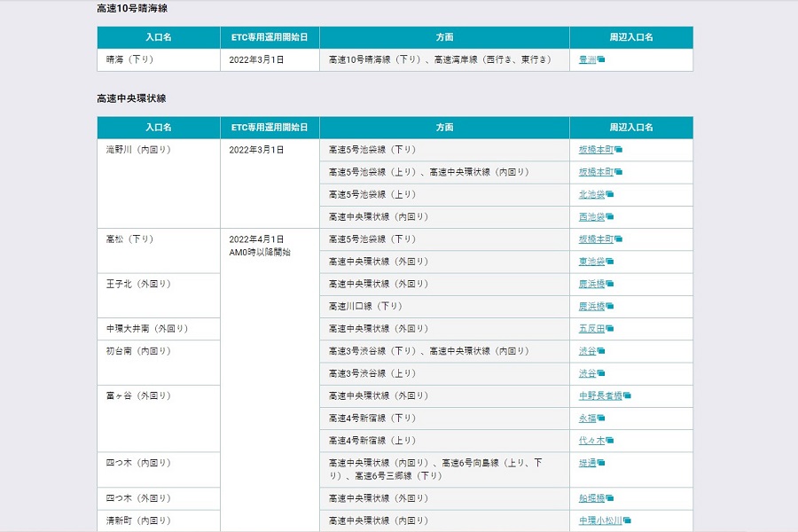Click the icon beside 中野長者橋

pyautogui.click(x=627, y=396)
